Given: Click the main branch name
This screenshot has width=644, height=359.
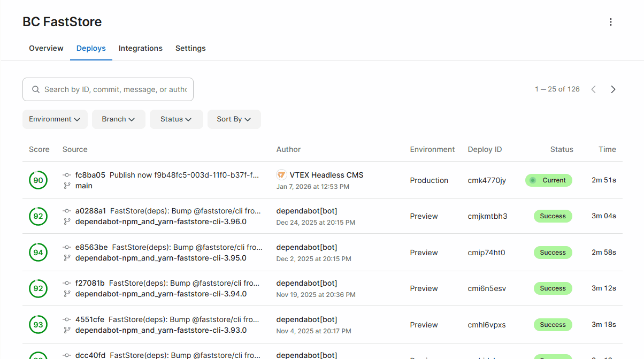Looking at the screenshot, I should point(84,186).
